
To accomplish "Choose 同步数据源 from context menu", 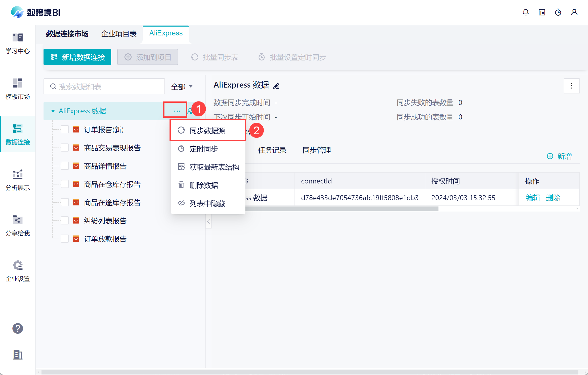I will coord(207,131).
